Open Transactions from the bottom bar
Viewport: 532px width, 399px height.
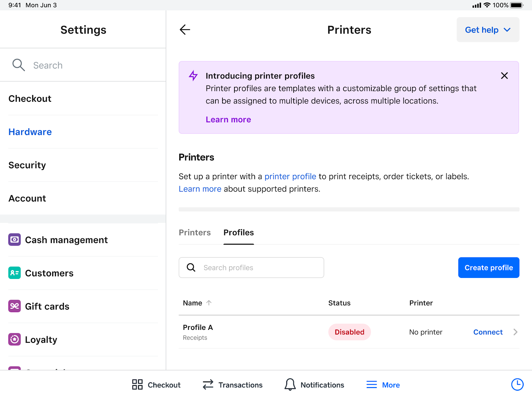pyautogui.click(x=232, y=385)
